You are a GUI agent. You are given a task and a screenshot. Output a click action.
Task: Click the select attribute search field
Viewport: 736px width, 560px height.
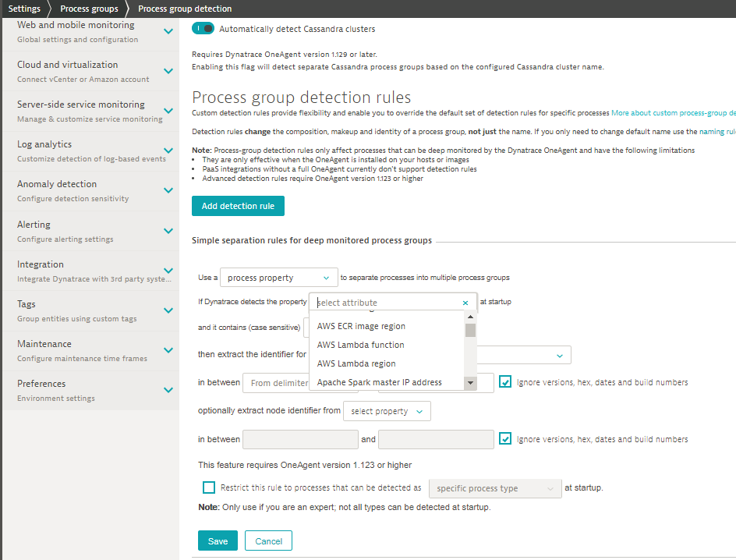tap(387, 303)
